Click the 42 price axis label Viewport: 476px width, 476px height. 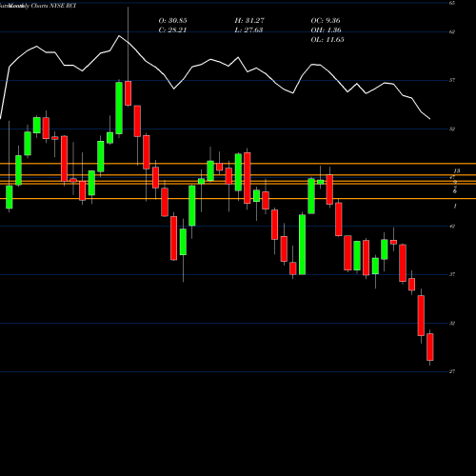(452, 227)
